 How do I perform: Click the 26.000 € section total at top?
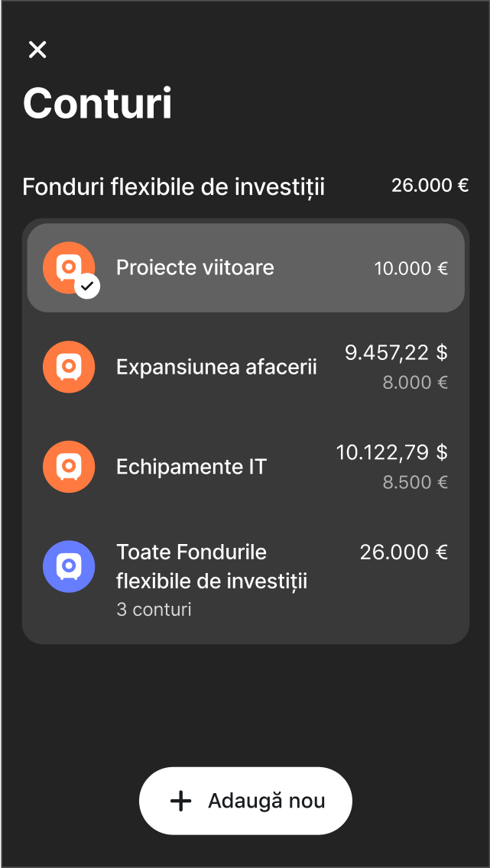coord(430,186)
